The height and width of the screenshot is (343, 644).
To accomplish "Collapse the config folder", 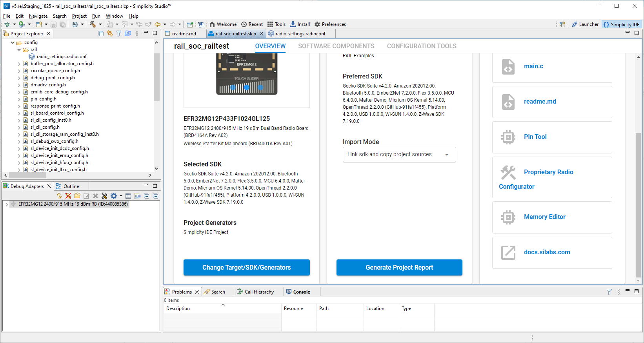I will click(x=13, y=42).
